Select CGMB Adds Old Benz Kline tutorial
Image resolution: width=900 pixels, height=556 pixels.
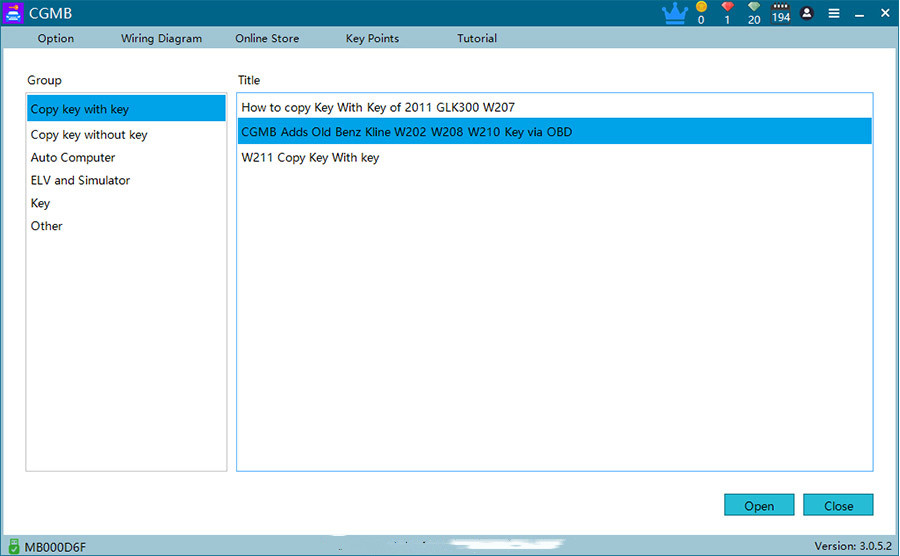554,131
